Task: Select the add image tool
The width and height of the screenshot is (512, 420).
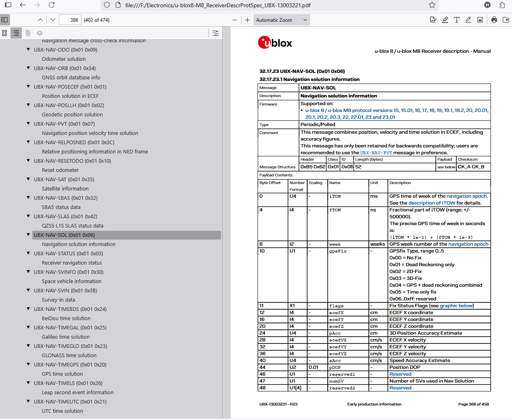Action: click(480, 20)
